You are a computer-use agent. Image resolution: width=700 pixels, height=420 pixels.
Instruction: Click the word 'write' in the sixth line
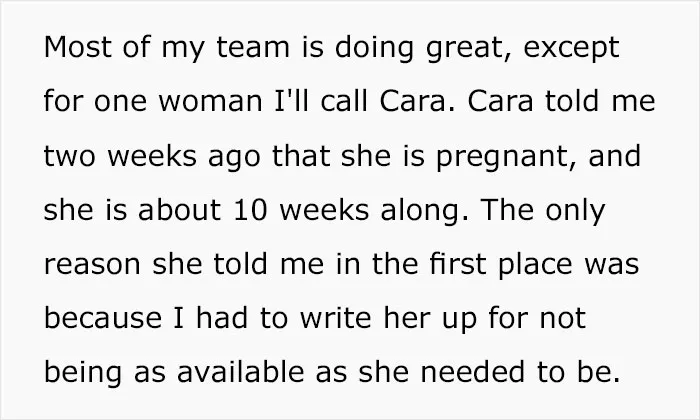(335, 318)
